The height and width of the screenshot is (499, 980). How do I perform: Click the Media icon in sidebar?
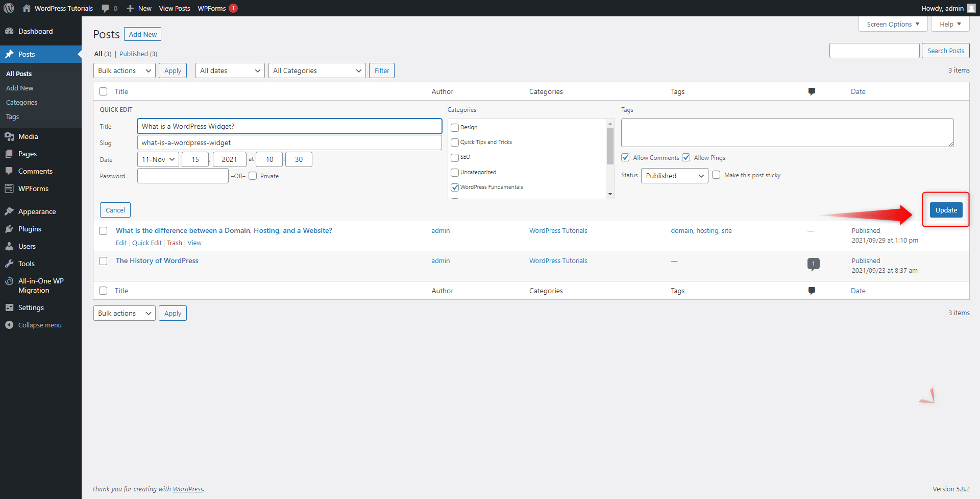pyautogui.click(x=9, y=136)
